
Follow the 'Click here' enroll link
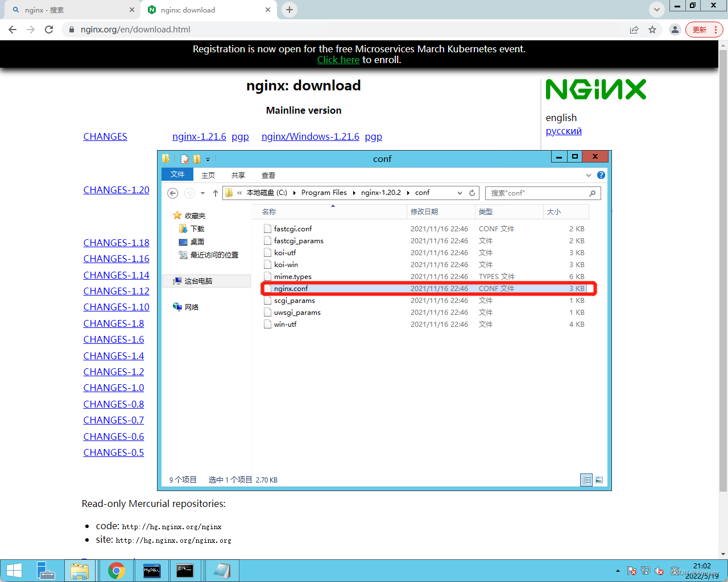(338, 60)
